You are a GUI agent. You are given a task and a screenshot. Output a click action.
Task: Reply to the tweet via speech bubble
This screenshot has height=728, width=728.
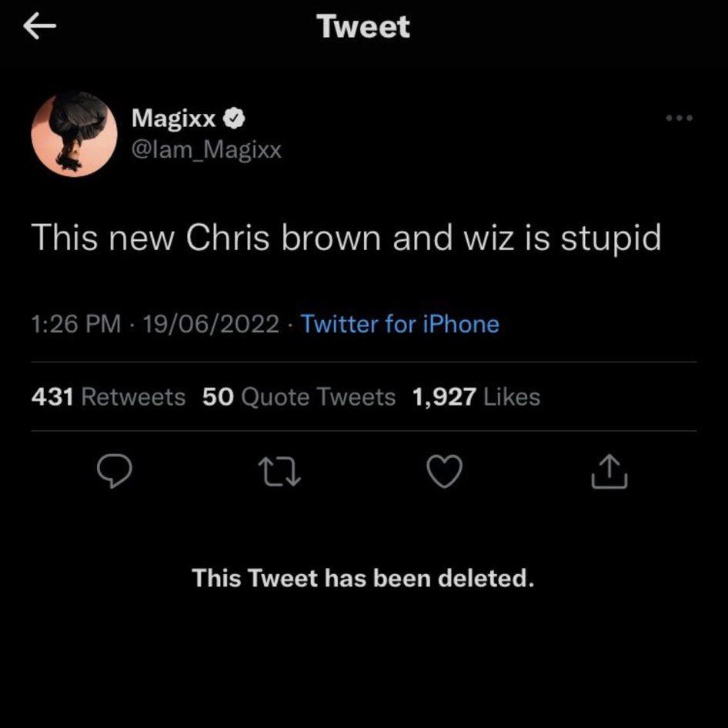click(x=117, y=472)
